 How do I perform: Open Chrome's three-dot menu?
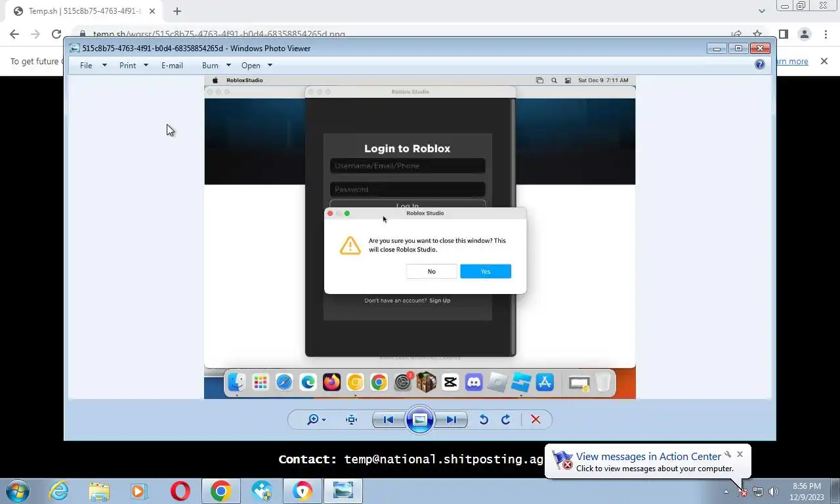click(x=826, y=34)
